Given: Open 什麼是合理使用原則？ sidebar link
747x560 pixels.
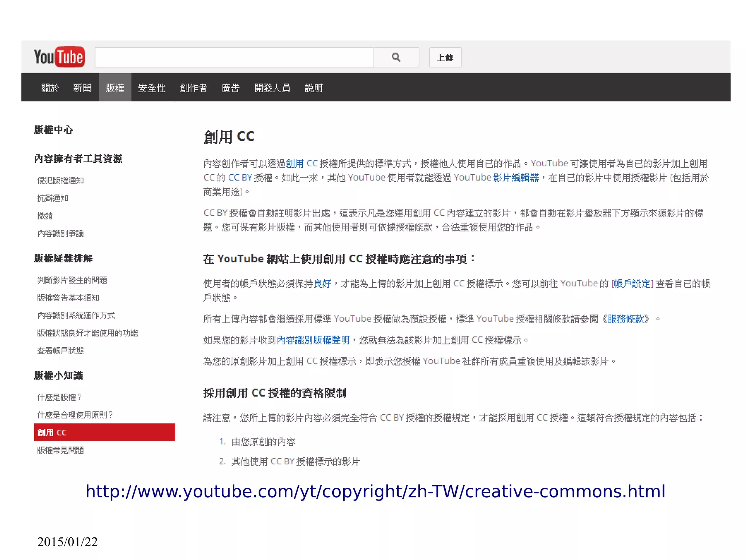Looking at the screenshot, I should coord(75,414).
